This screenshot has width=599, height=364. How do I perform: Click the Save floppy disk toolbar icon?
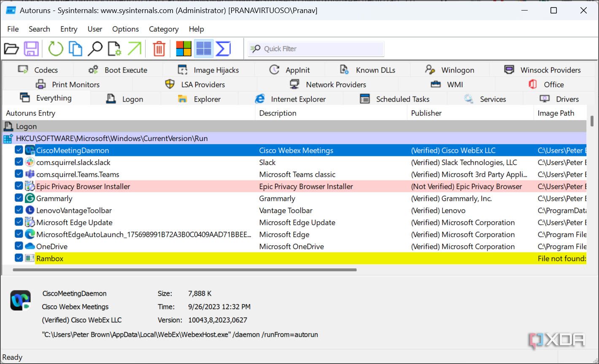(x=31, y=49)
